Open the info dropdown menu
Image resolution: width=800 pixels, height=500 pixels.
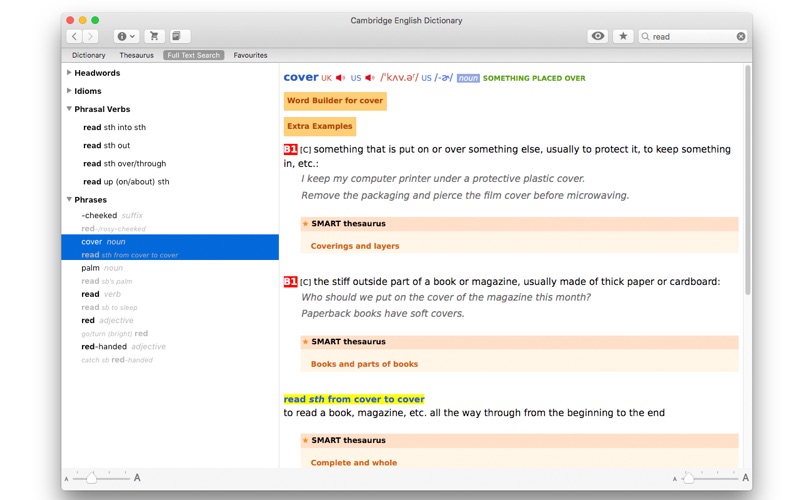tap(126, 36)
